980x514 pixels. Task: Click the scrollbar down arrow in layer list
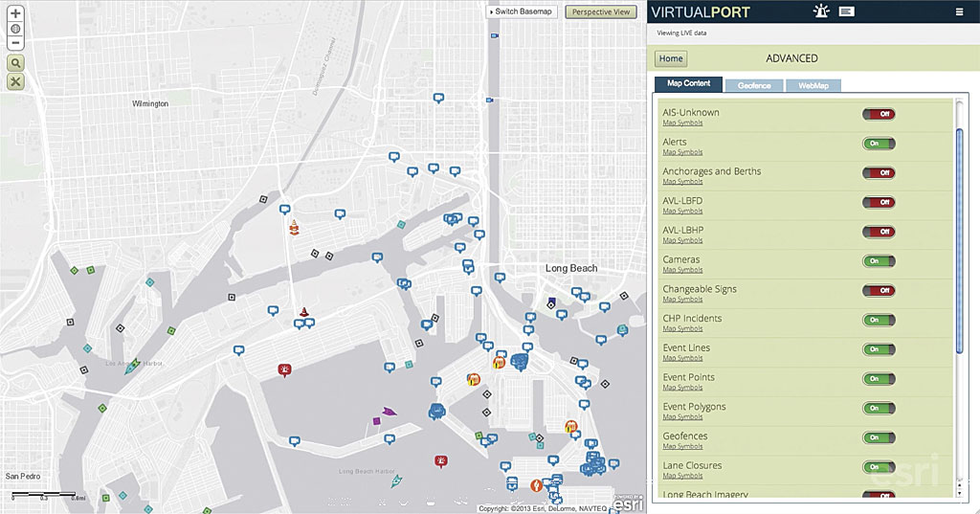click(960, 493)
